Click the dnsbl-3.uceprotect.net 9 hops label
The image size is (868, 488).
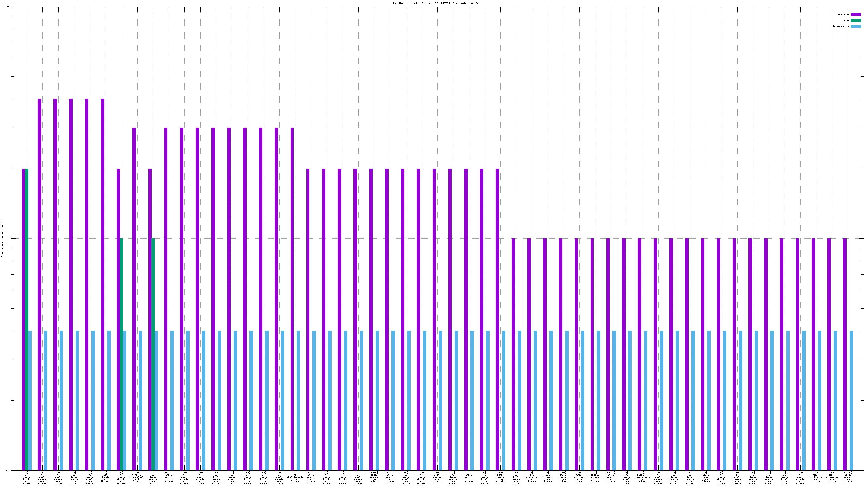point(137,477)
